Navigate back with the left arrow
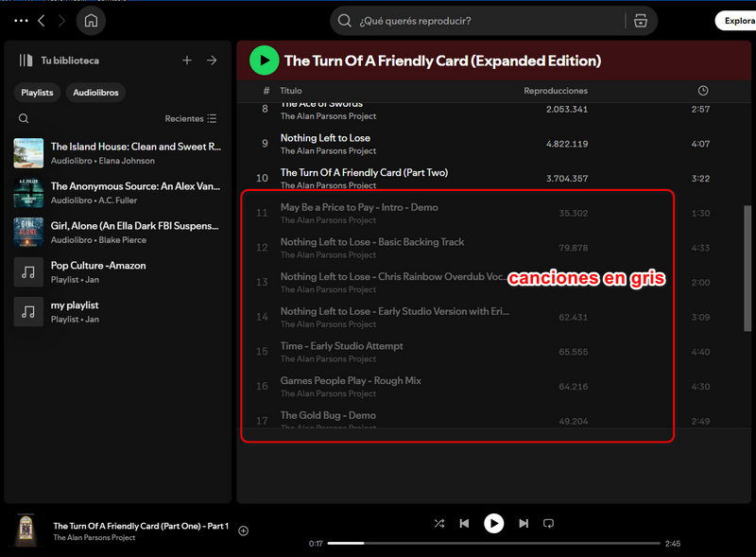 pyautogui.click(x=42, y=20)
